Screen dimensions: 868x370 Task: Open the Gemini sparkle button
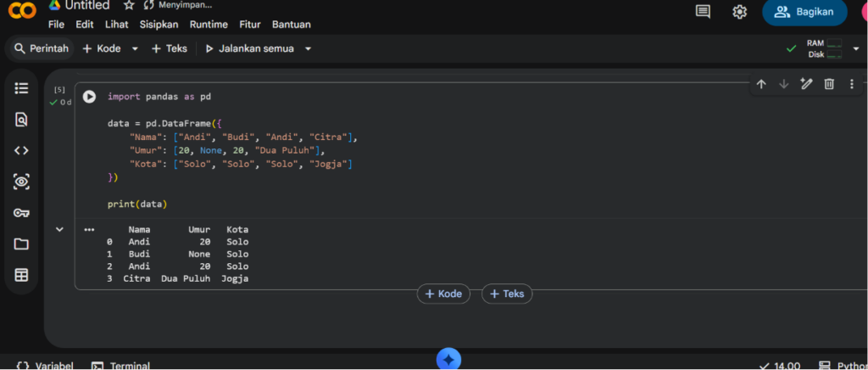coord(448,360)
